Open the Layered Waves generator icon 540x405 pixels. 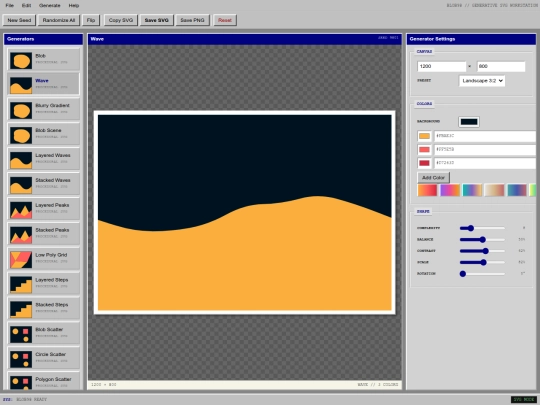(x=21, y=160)
